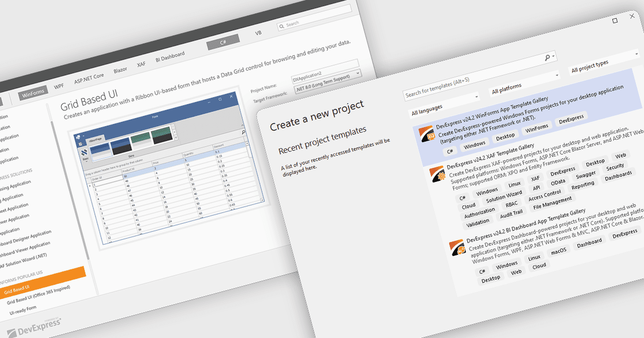Select C# as the project language
Image resolution: width=644 pixels, height=338 pixels.
[x=223, y=42]
